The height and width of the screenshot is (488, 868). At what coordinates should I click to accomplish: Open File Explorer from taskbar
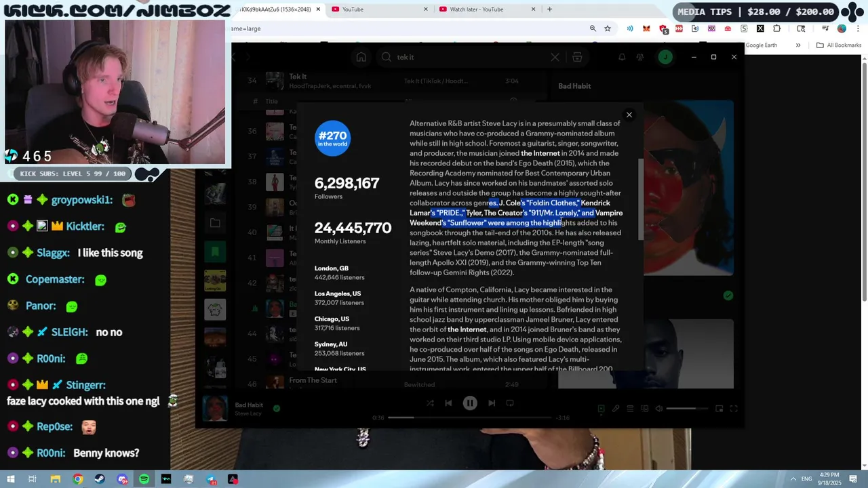click(x=56, y=479)
